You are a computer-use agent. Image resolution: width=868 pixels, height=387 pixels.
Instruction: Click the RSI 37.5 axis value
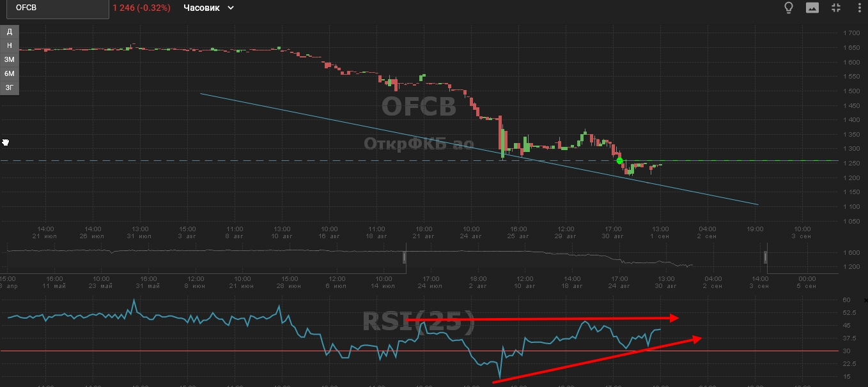click(850, 338)
